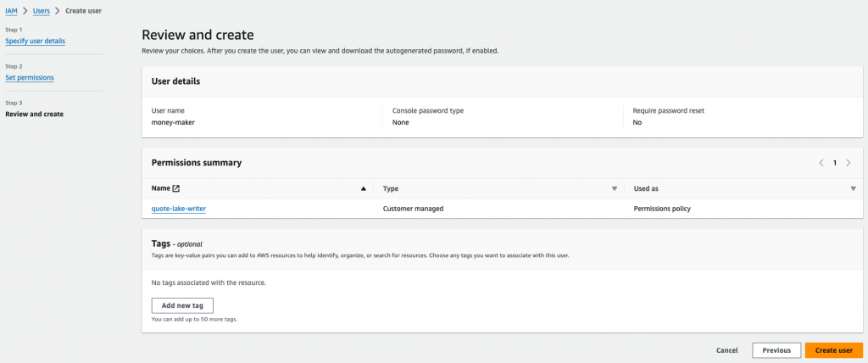This screenshot has height=363, width=868.
Task: Sort by Name using the ascending arrow
Action: (x=364, y=188)
